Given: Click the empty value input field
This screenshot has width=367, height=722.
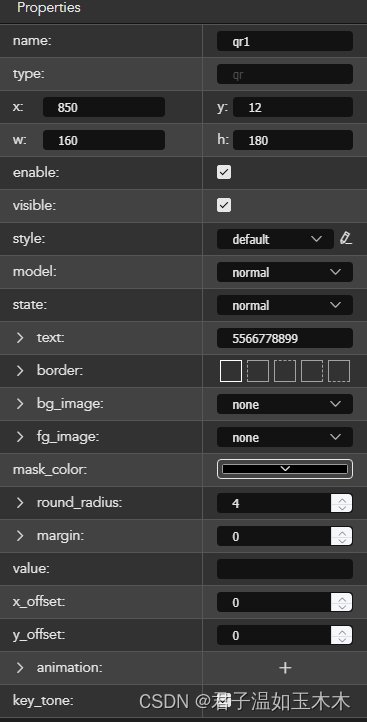Looking at the screenshot, I should tap(285, 569).
